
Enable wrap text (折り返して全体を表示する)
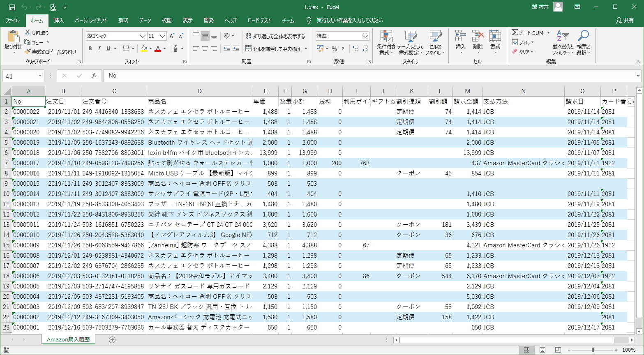[275, 36]
